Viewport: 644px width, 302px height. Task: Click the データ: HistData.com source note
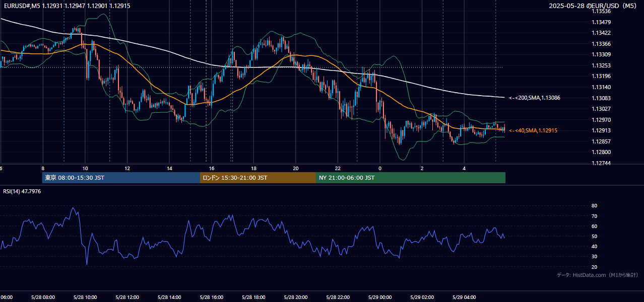coord(597,275)
